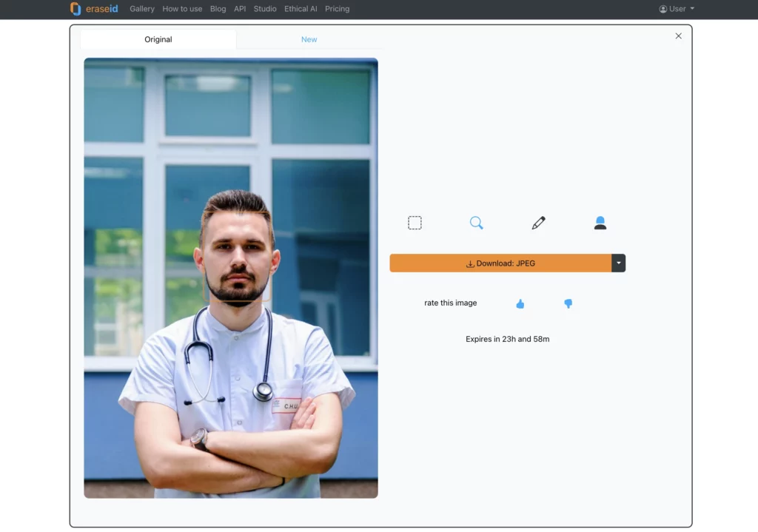Select the rectangular selection tool

pyautogui.click(x=415, y=222)
